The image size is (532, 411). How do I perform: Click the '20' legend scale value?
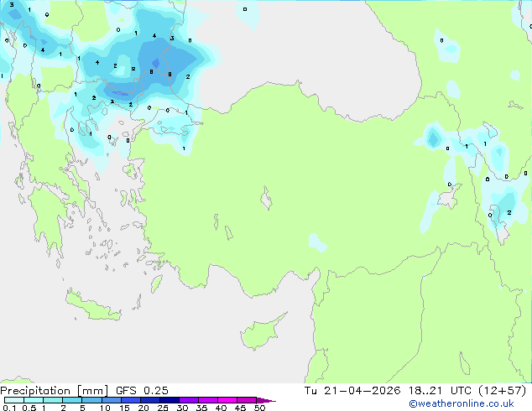[x=143, y=408]
